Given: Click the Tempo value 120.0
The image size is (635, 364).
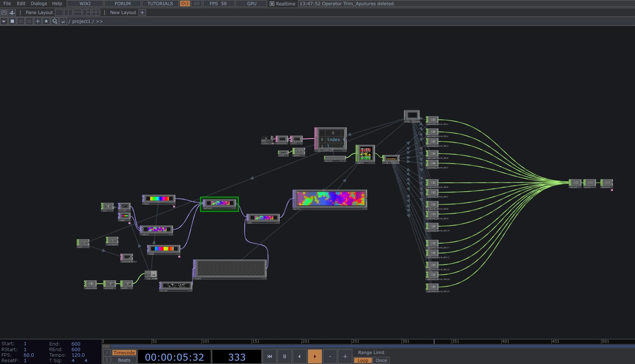Looking at the screenshot, I should coord(78,355).
